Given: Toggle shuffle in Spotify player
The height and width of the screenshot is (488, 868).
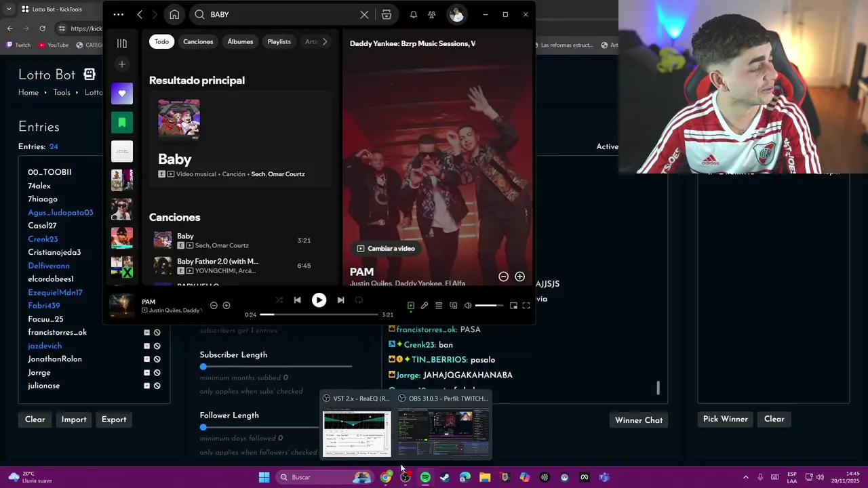Looking at the screenshot, I should click(279, 300).
